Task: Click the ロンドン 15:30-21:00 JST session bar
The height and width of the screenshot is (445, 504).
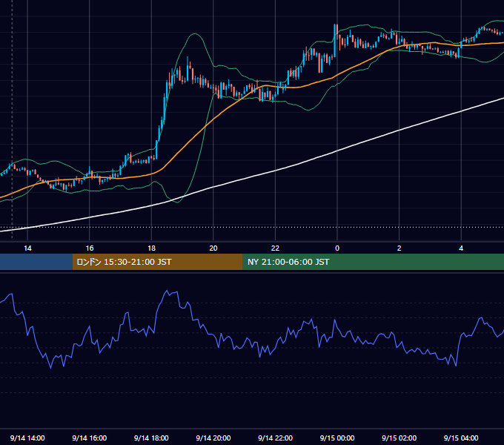Action: coord(157,262)
